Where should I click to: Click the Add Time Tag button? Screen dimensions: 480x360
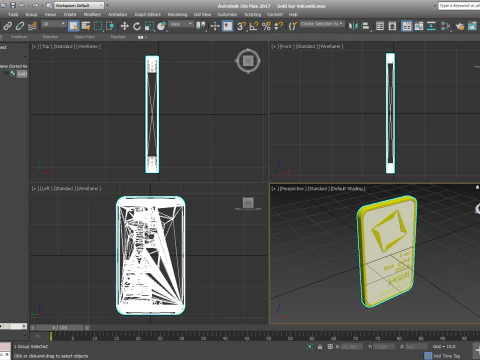click(443, 356)
